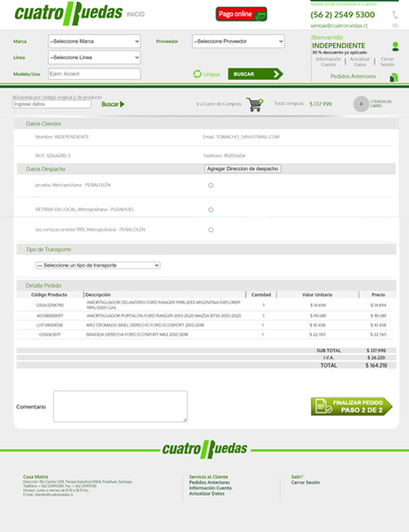Open the Seleccione Marca dropdown
This screenshot has height=532, width=409.
tap(94, 42)
